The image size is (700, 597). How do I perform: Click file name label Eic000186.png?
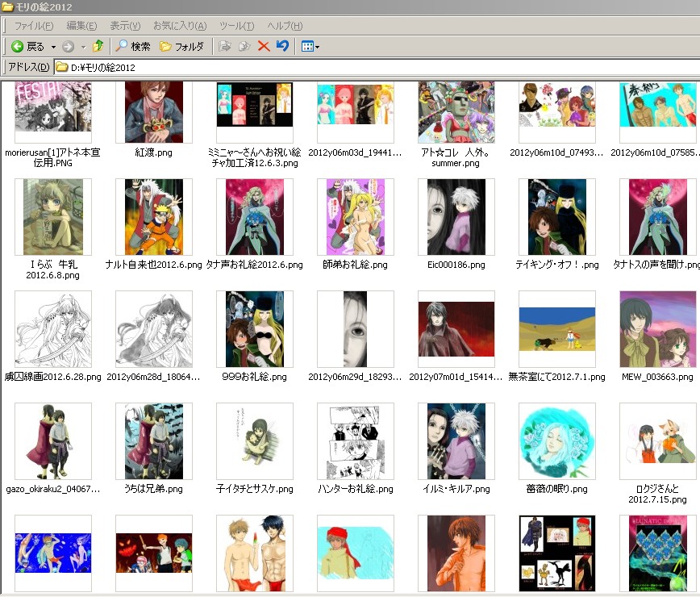pyautogui.click(x=456, y=265)
